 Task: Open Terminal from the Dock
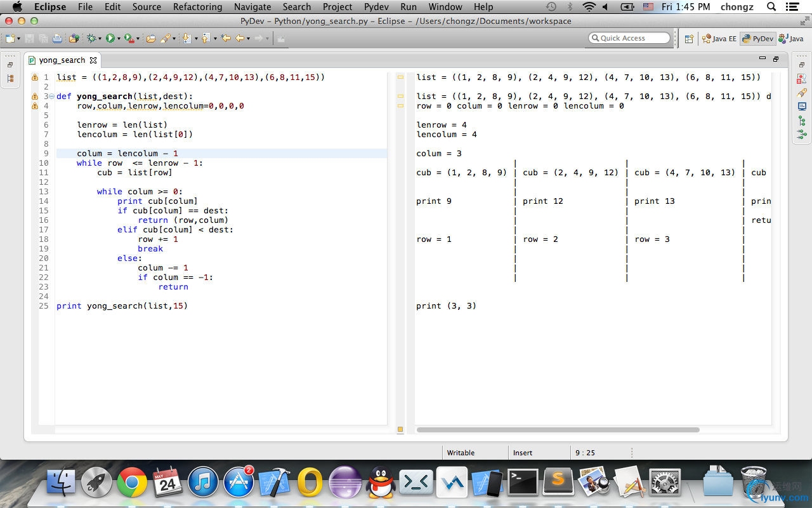click(x=523, y=483)
